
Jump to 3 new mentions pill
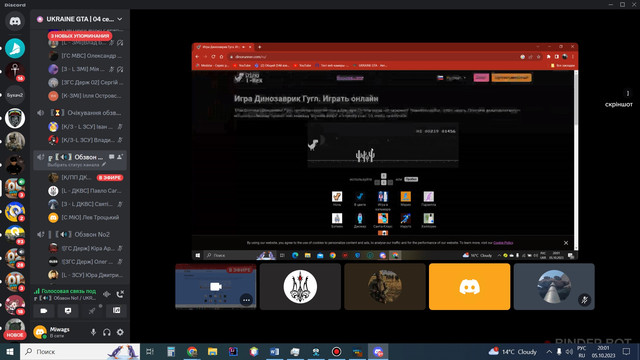tap(80, 36)
